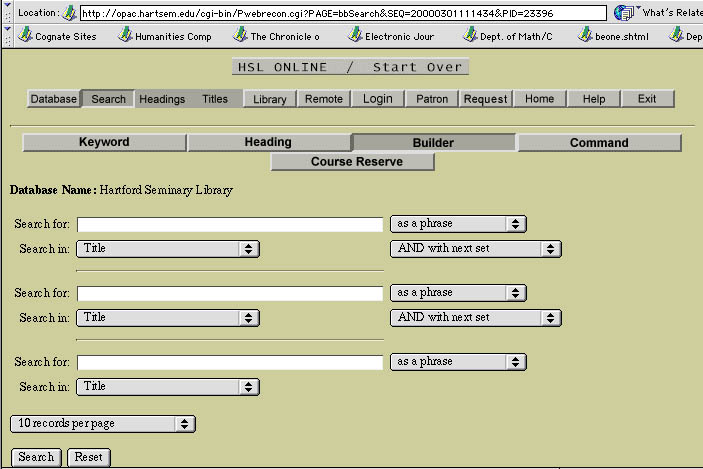
Task: Open first Search in Title dropdown
Action: pyautogui.click(x=168, y=249)
